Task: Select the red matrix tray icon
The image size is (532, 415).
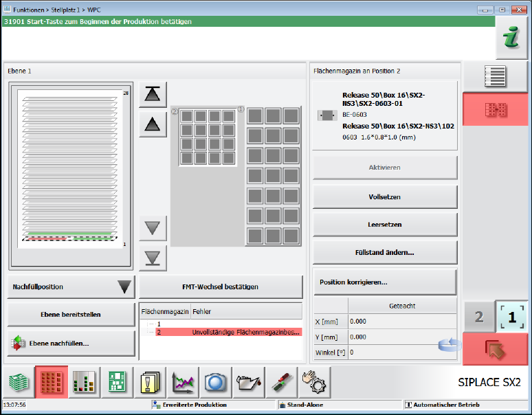Action: tap(52, 382)
